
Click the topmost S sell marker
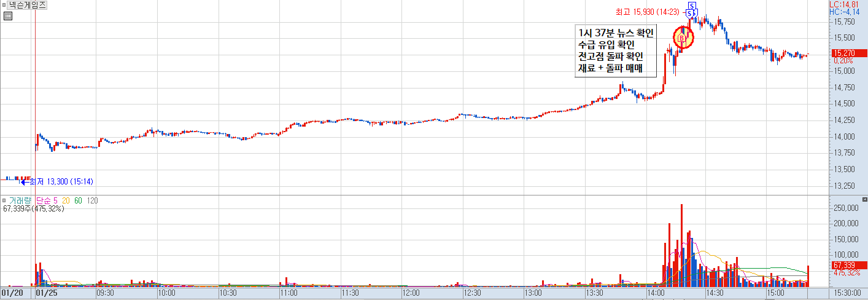pyautogui.click(x=692, y=6)
